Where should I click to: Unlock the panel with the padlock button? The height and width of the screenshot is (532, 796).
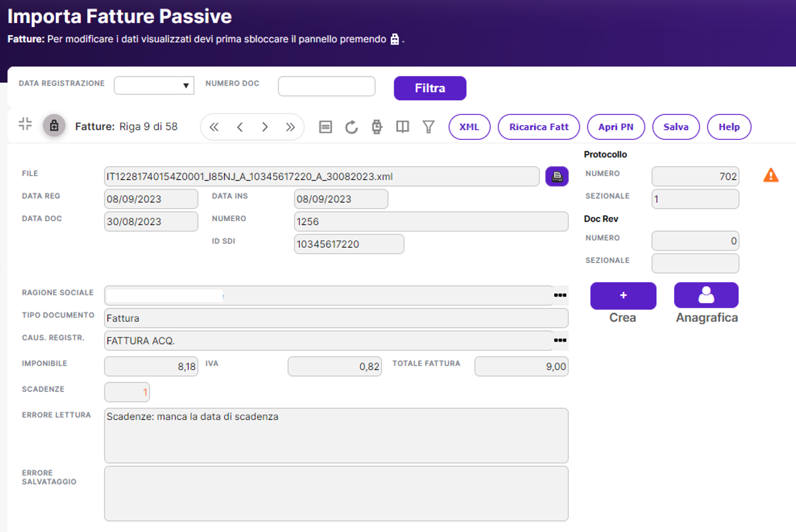point(54,126)
